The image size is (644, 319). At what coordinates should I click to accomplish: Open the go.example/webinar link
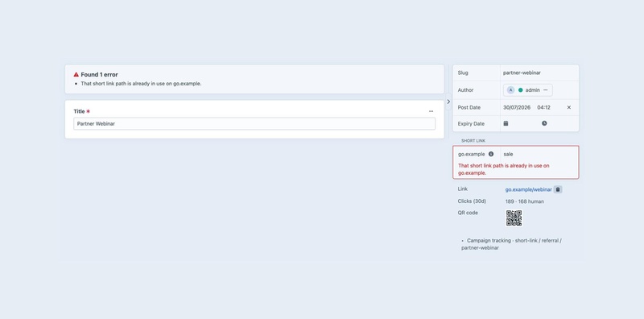pos(528,189)
